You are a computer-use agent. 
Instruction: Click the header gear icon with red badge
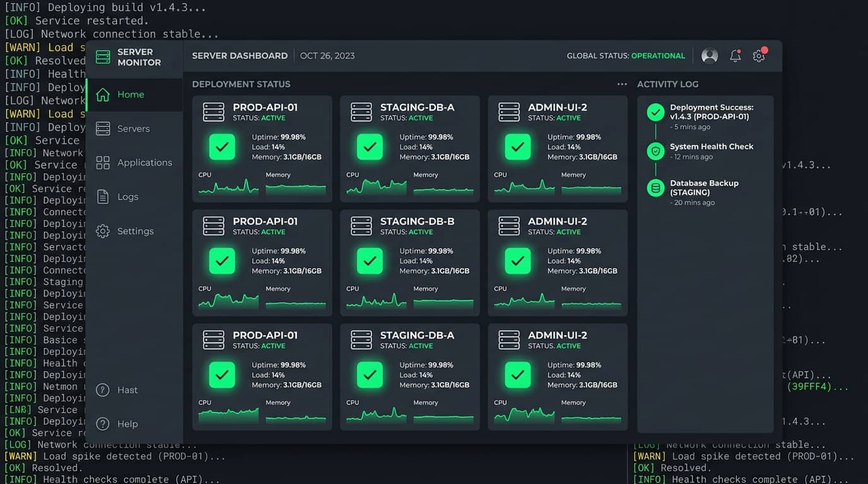[759, 55]
